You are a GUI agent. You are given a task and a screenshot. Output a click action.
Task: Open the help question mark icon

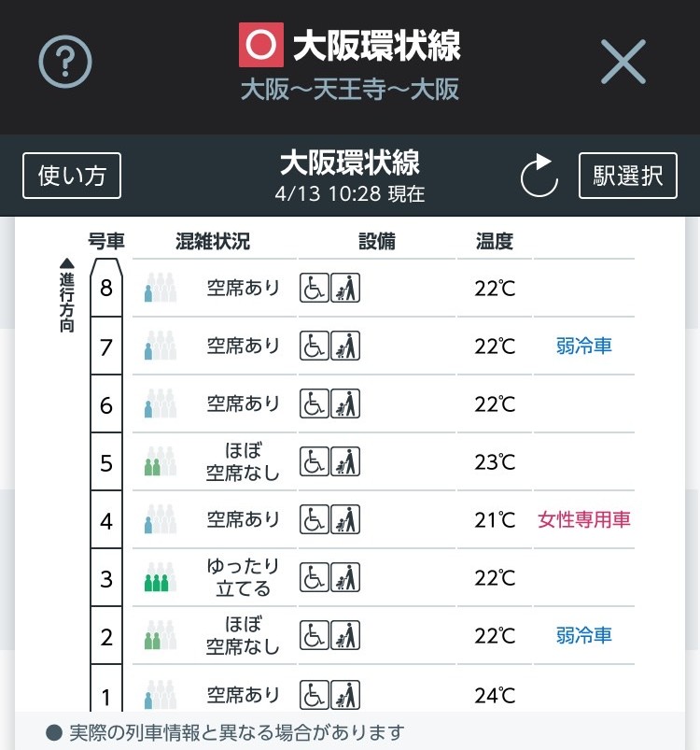click(x=65, y=62)
